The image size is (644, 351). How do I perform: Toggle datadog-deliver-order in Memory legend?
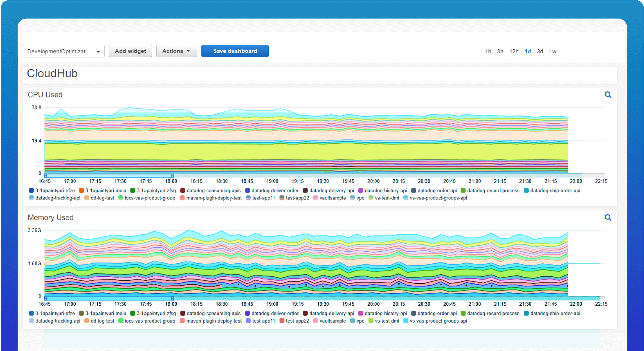tap(272, 313)
